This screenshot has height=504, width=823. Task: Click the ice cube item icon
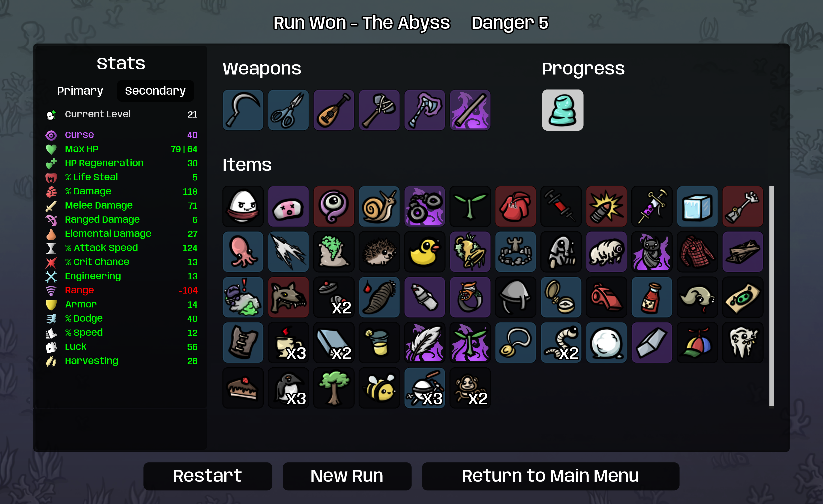[x=697, y=206]
